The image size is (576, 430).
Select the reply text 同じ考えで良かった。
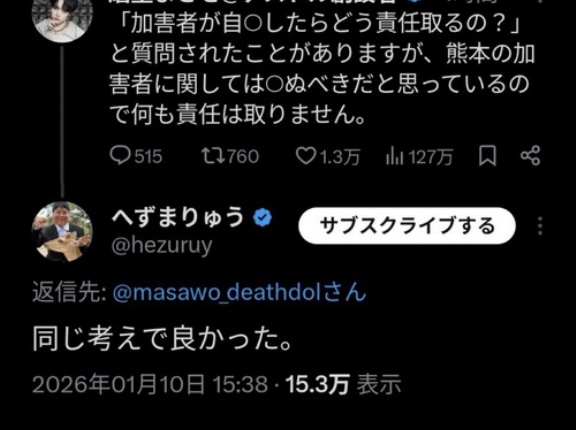162,339
